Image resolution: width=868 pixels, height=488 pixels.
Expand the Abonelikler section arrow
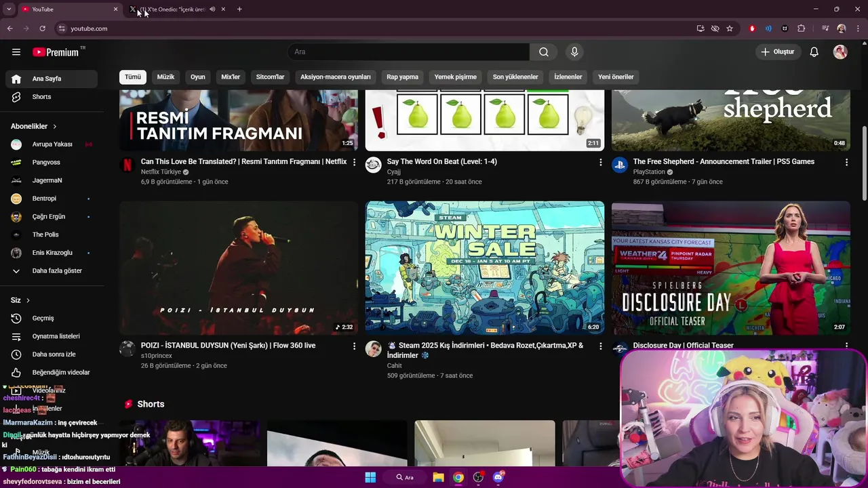point(55,127)
